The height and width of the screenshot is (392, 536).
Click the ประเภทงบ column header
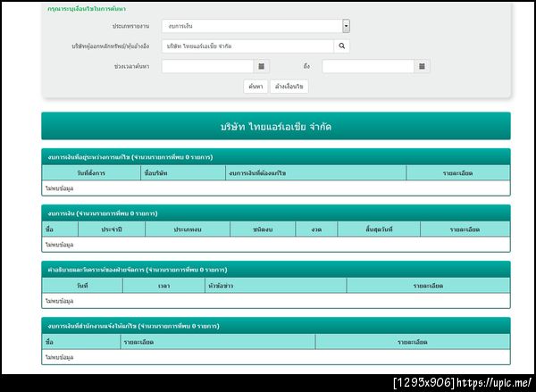pos(188,229)
